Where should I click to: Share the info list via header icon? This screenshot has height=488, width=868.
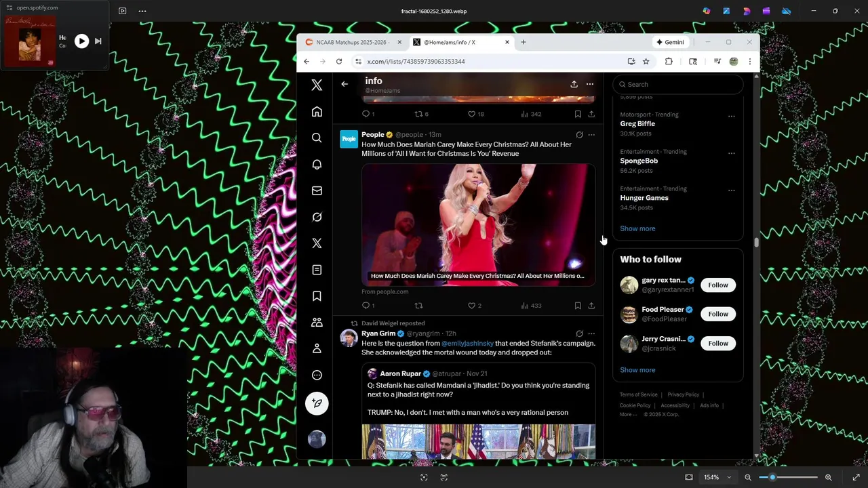[574, 84]
